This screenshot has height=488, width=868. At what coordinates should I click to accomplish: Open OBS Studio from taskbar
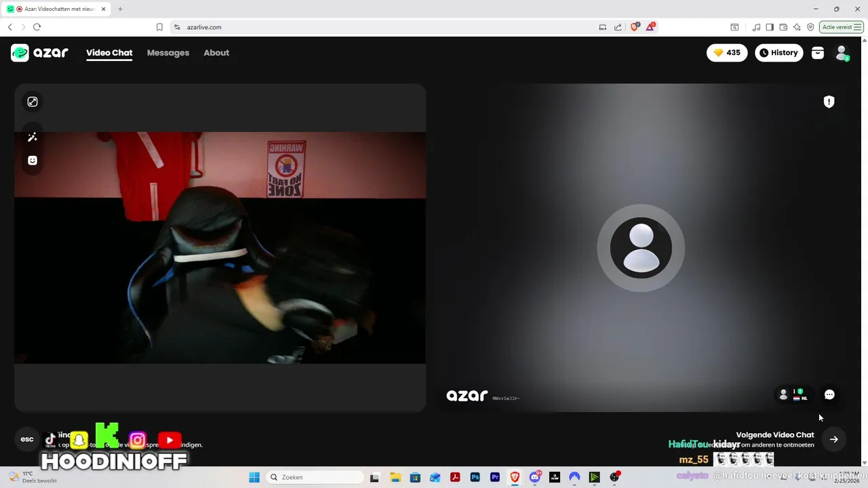614,477
